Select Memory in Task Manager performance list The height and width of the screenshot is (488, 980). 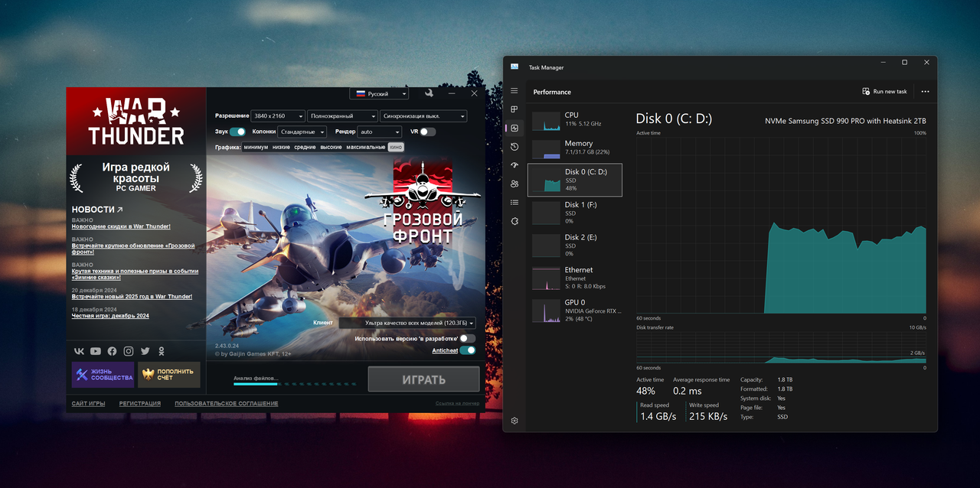tap(575, 148)
